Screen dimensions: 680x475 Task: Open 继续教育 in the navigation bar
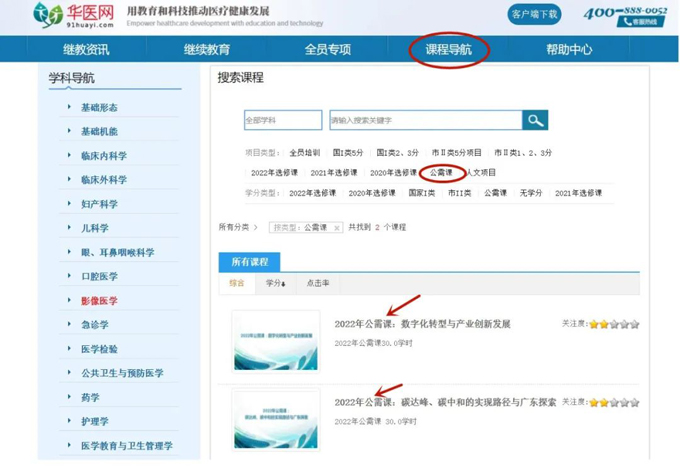point(206,49)
